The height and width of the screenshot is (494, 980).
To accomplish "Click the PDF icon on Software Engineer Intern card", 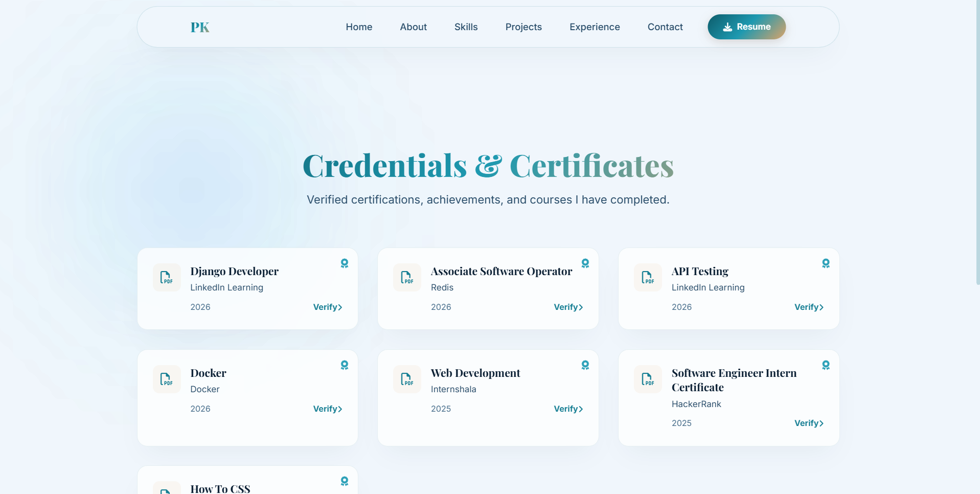I will (x=648, y=379).
